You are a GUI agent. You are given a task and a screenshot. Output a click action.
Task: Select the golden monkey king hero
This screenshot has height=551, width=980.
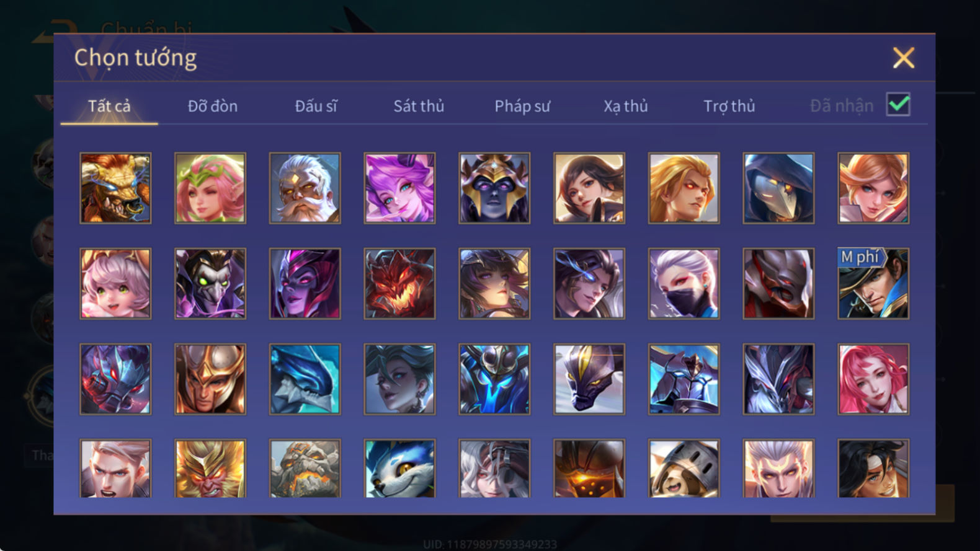point(210,469)
